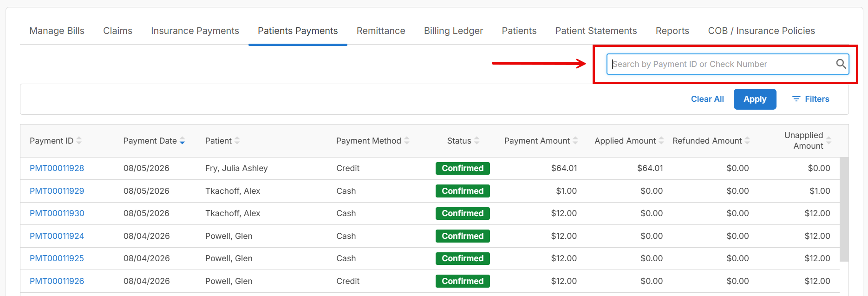Switch to the Patients tab
The height and width of the screenshot is (296, 868).
coord(519,31)
